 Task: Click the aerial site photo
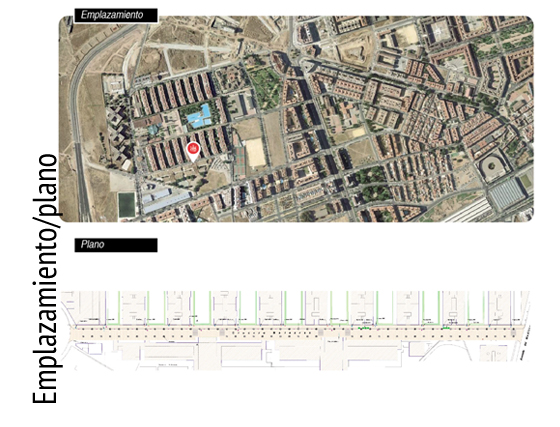point(296,119)
